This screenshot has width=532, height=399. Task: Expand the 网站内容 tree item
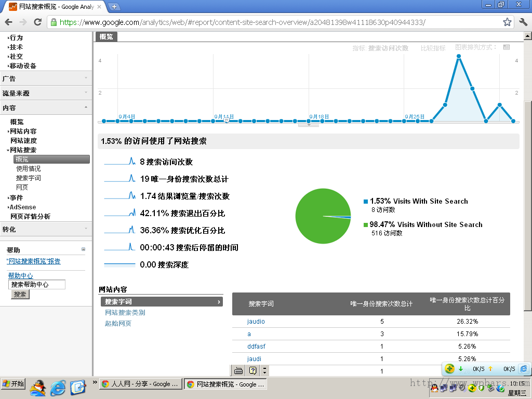pos(23,131)
